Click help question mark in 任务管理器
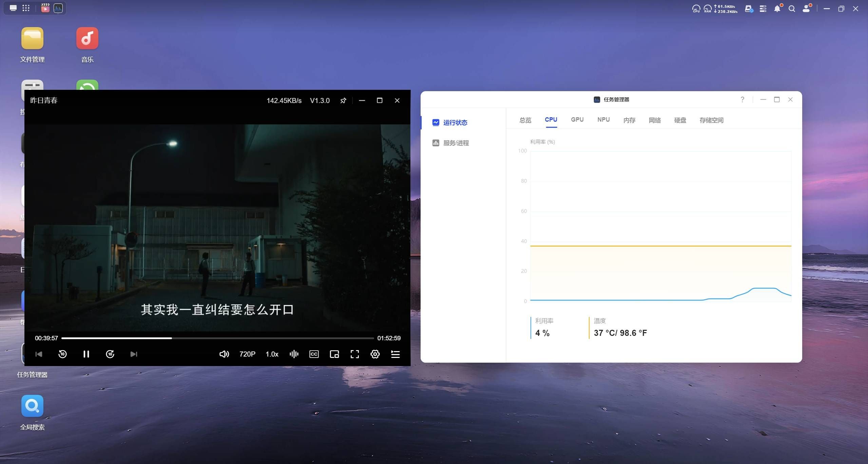 point(742,100)
